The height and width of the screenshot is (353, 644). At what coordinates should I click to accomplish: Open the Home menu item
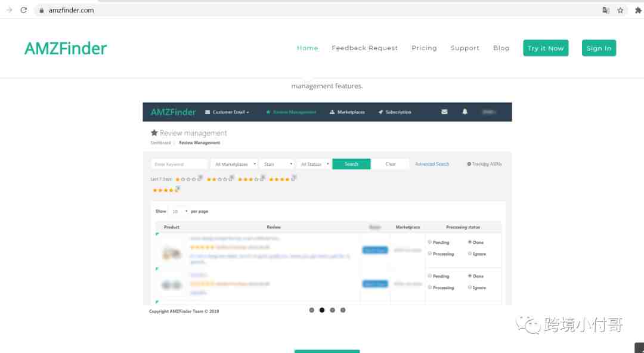pos(307,48)
